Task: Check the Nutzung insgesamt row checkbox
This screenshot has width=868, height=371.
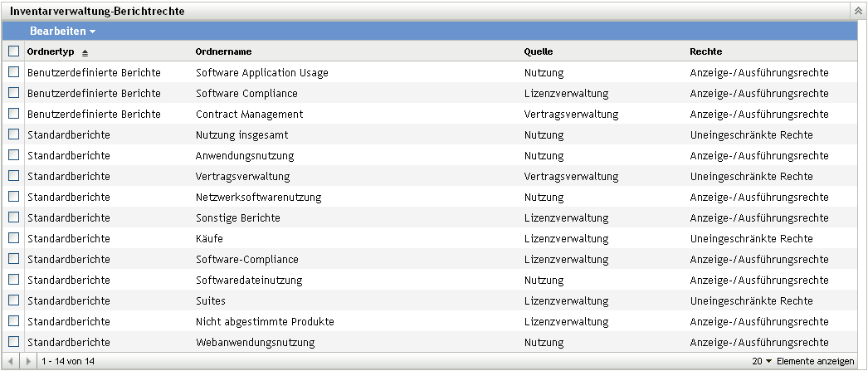Action: [13, 134]
